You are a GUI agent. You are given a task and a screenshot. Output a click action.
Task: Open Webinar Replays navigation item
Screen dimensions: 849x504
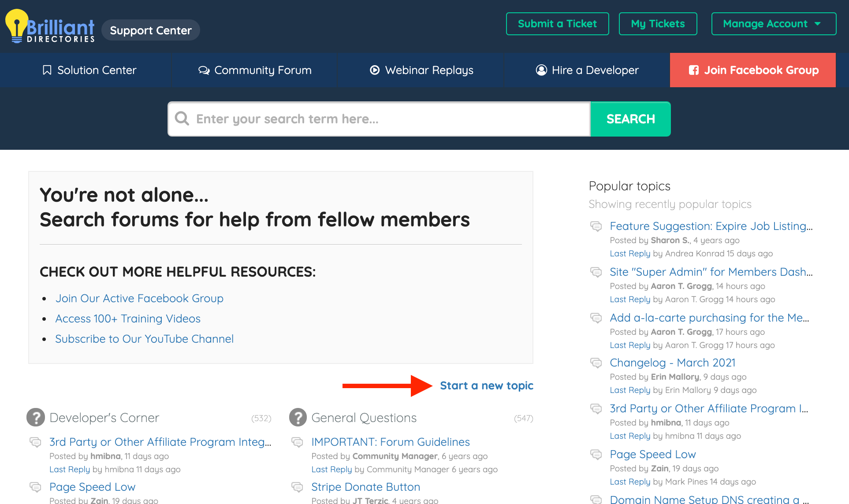421,70
